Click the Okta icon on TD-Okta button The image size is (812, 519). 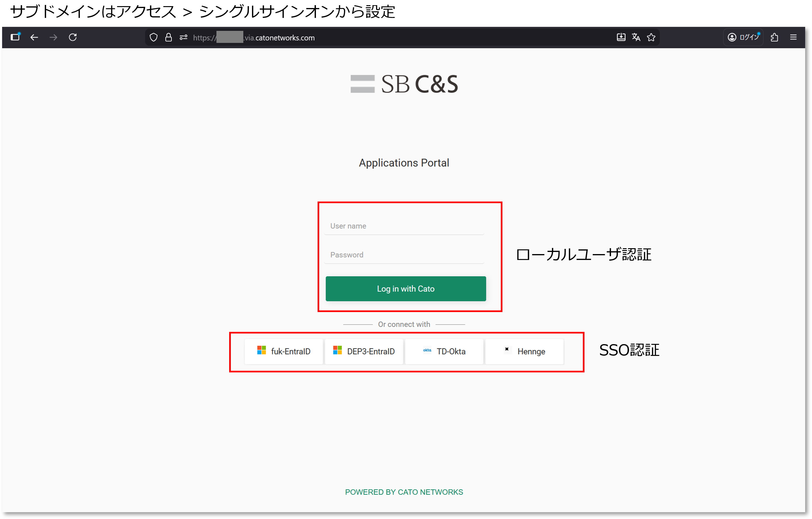pyautogui.click(x=427, y=351)
